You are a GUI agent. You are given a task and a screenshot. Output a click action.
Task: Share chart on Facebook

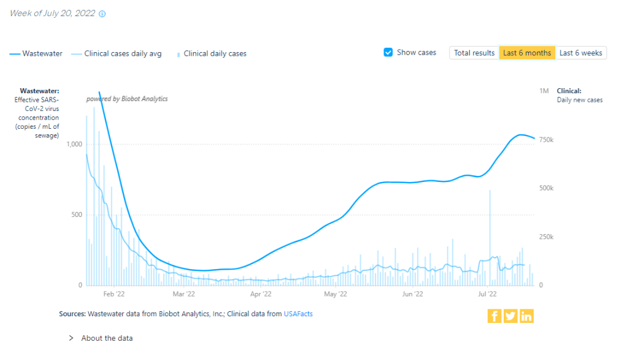(x=494, y=316)
